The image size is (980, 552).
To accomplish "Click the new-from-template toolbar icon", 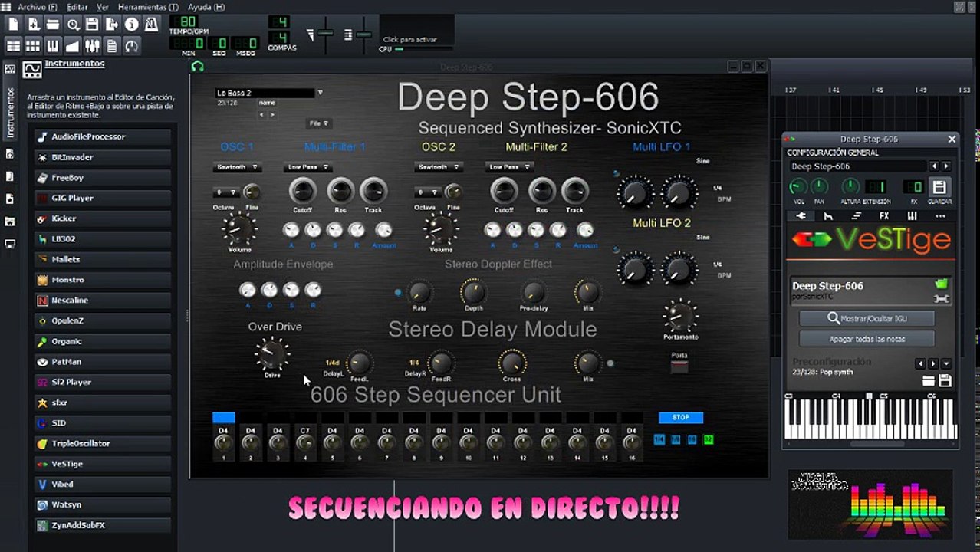I will tap(33, 25).
